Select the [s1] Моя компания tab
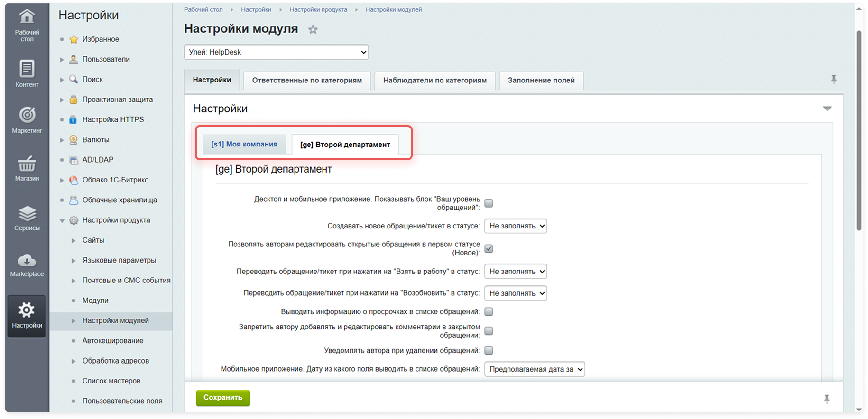Screen dimensions: 868x419 [x=244, y=144]
